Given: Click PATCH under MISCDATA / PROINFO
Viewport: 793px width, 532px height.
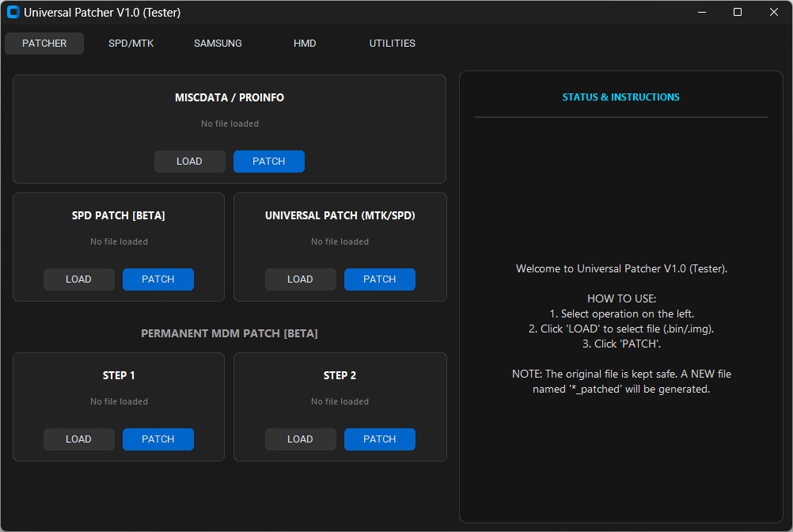Looking at the screenshot, I should coord(269,161).
